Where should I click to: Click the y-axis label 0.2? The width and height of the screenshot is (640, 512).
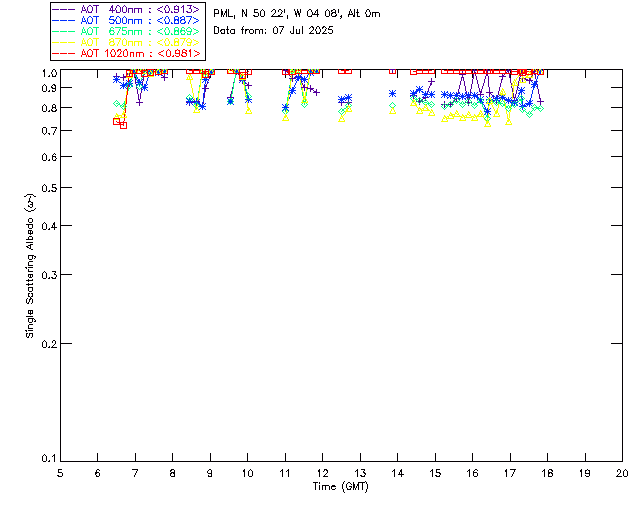click(49, 344)
